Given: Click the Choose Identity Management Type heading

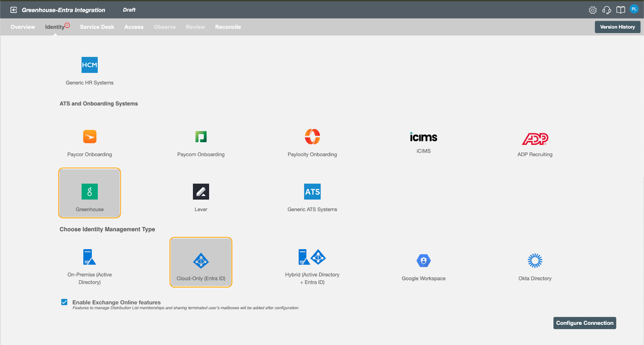Looking at the screenshot, I should click(107, 229).
